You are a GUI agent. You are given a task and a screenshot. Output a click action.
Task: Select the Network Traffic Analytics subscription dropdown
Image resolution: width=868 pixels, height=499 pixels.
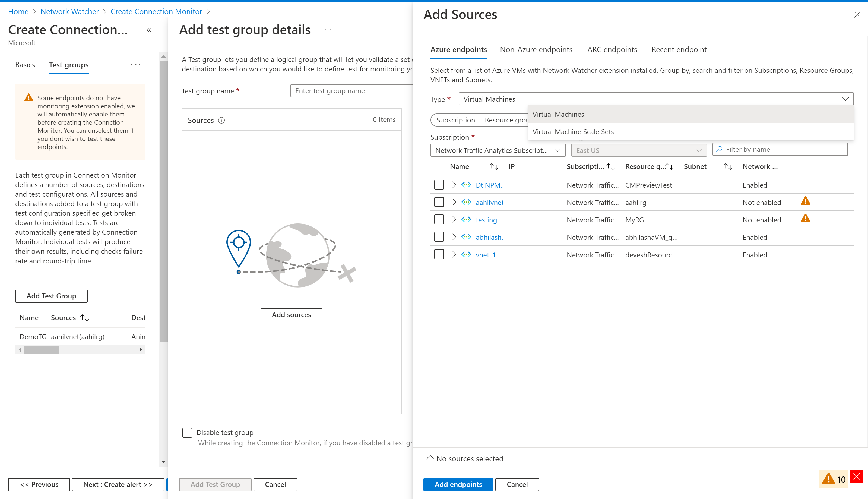pyautogui.click(x=497, y=150)
